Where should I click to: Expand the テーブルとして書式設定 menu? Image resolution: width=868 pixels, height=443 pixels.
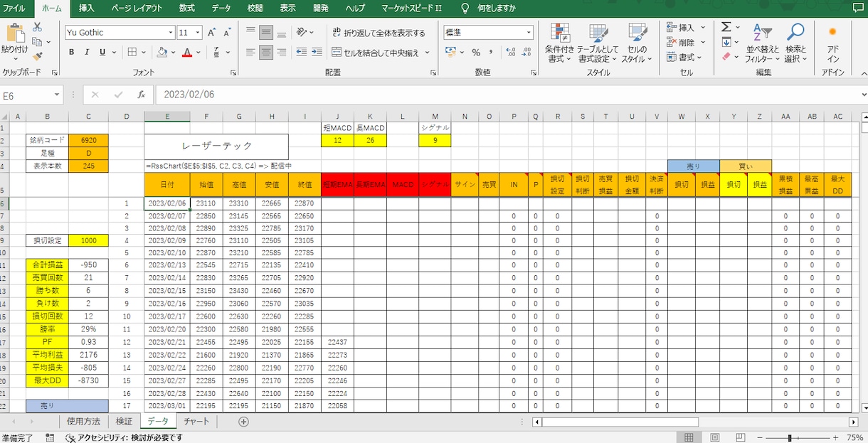pyautogui.click(x=598, y=43)
